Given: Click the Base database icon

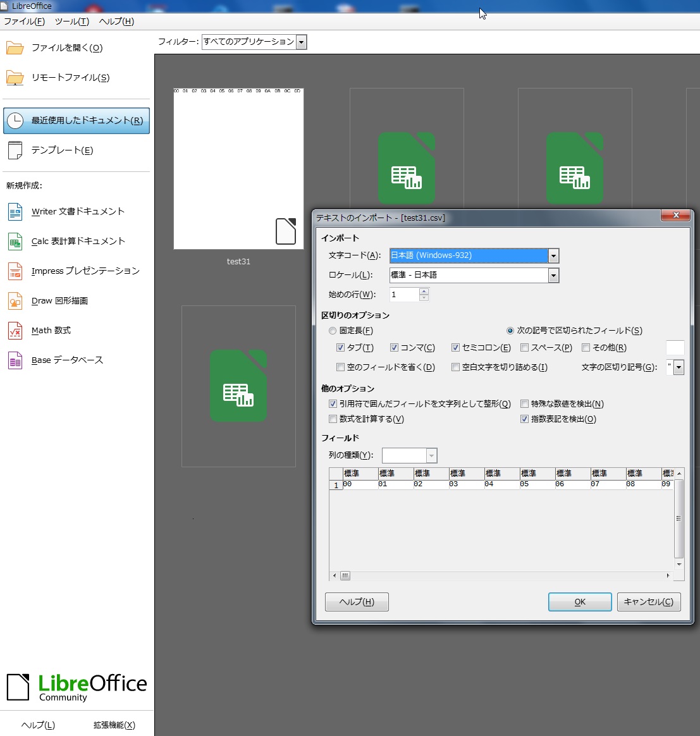Looking at the screenshot, I should (15, 360).
